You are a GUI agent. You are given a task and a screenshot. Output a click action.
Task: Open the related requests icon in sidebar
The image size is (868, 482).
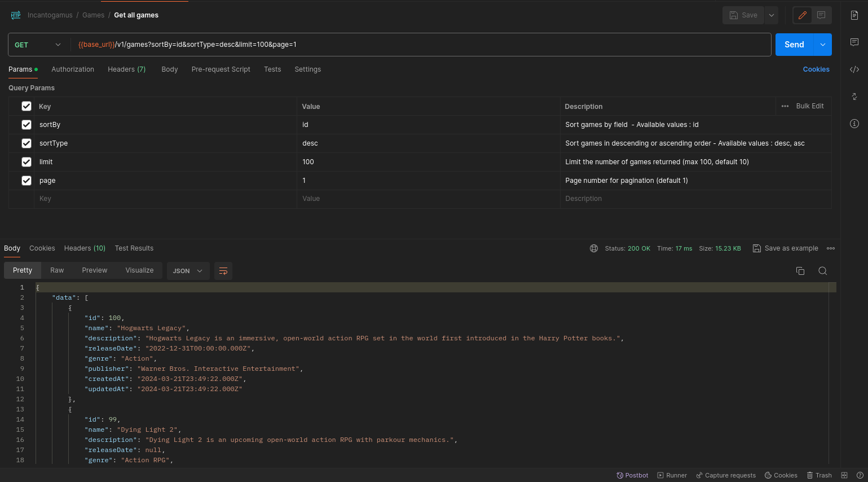coord(854,97)
